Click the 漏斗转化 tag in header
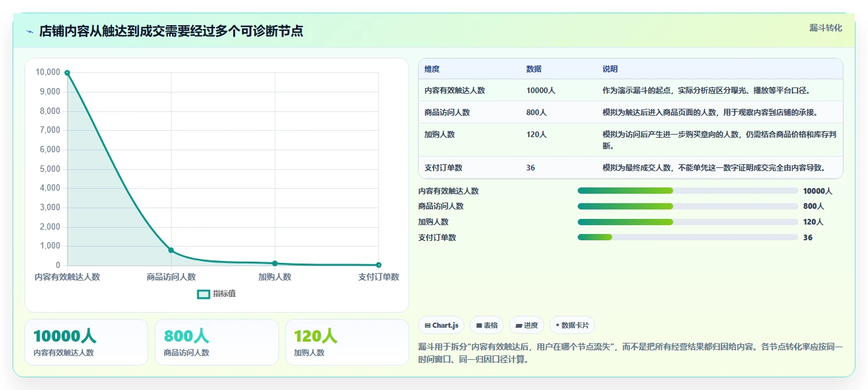Viewport: 868px width, 390px height. click(825, 28)
